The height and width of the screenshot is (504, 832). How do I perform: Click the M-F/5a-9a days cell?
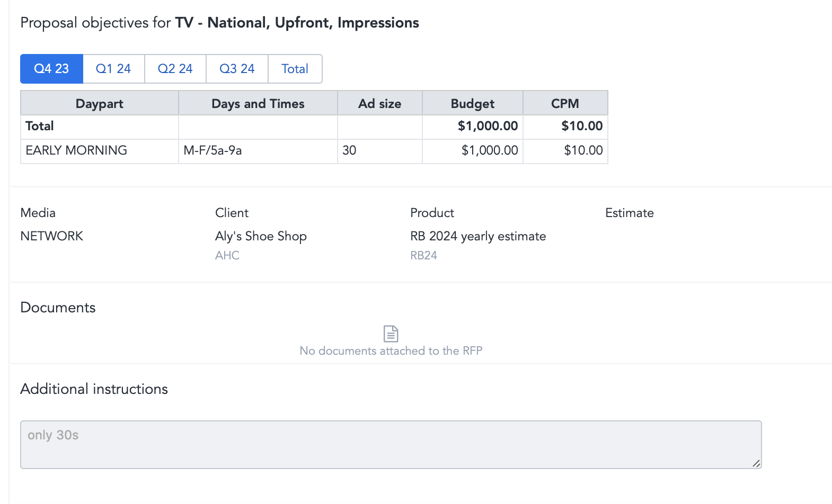coord(258,151)
